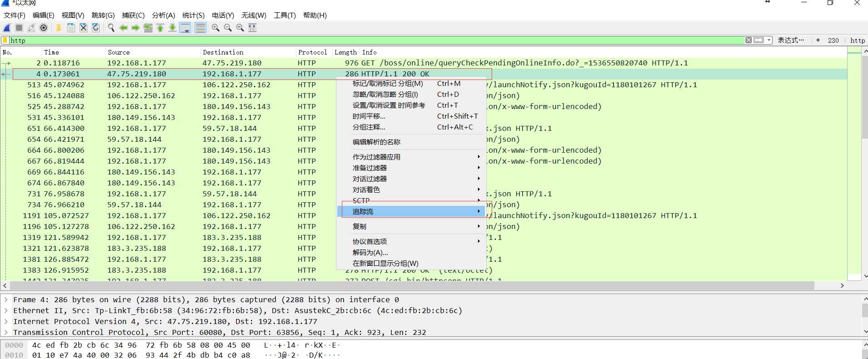Select 设置/取消设置 时间参考 entry
868x359 pixels.
(x=411, y=105)
